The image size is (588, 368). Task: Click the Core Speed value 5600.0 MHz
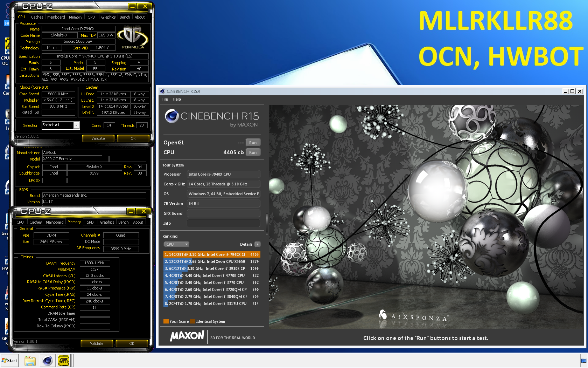click(x=58, y=94)
